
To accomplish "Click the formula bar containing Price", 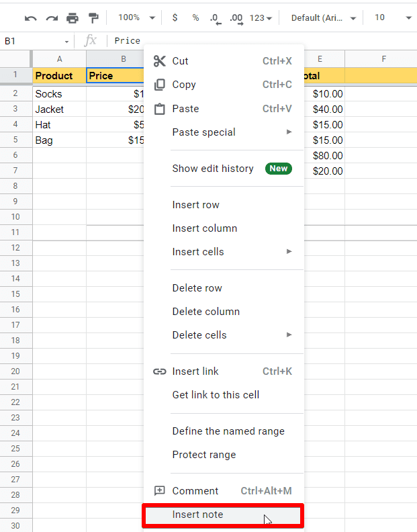I will point(262,41).
